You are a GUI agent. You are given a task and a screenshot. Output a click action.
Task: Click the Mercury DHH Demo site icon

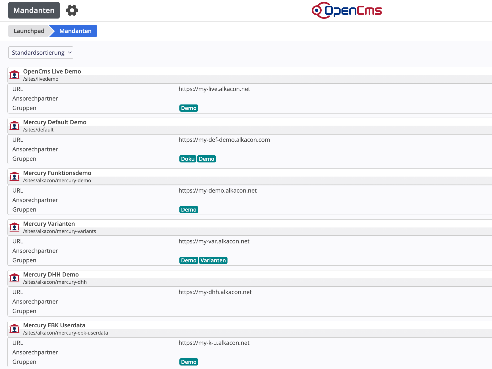14,278
